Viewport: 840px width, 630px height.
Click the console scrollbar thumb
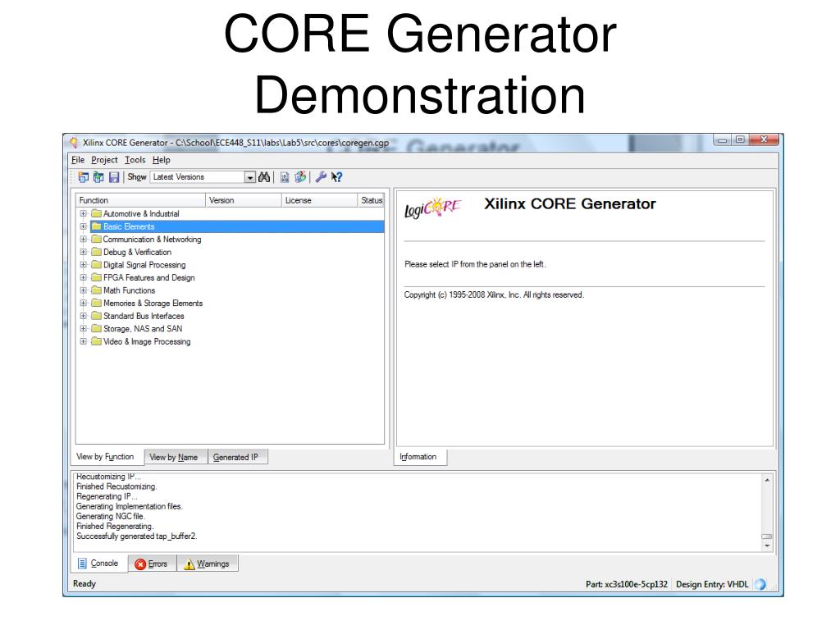coord(767,536)
